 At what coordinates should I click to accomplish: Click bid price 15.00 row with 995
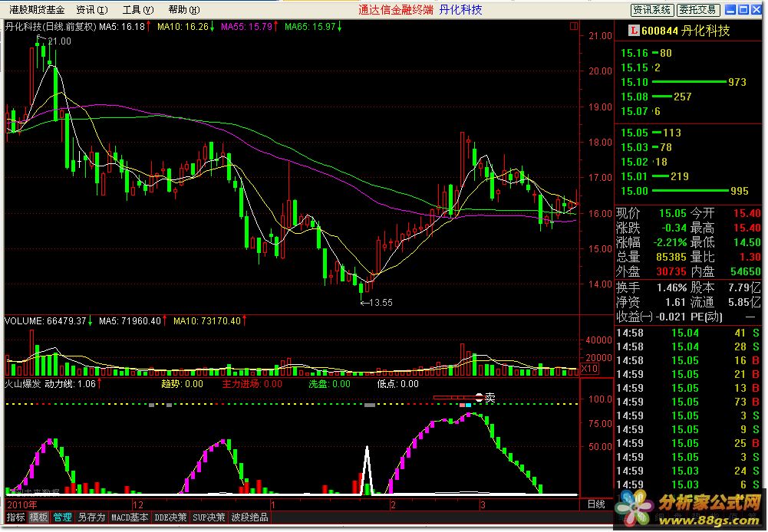684,192
